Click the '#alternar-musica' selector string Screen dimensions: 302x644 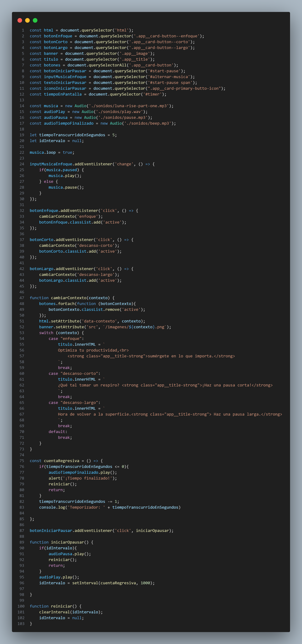point(169,77)
